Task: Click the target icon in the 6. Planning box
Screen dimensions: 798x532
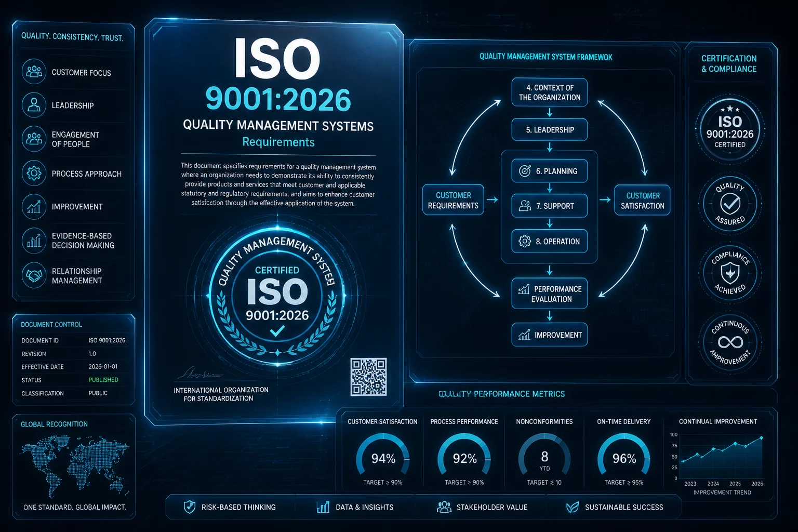Action: pos(525,171)
